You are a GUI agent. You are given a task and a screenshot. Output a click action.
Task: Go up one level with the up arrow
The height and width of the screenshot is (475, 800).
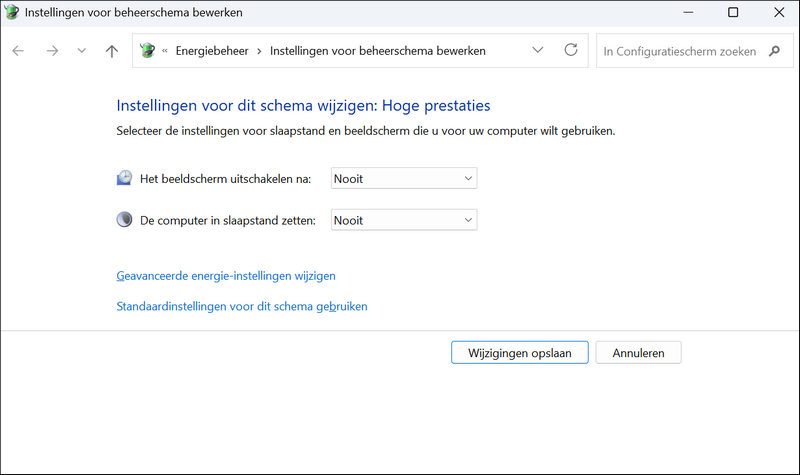pos(111,51)
